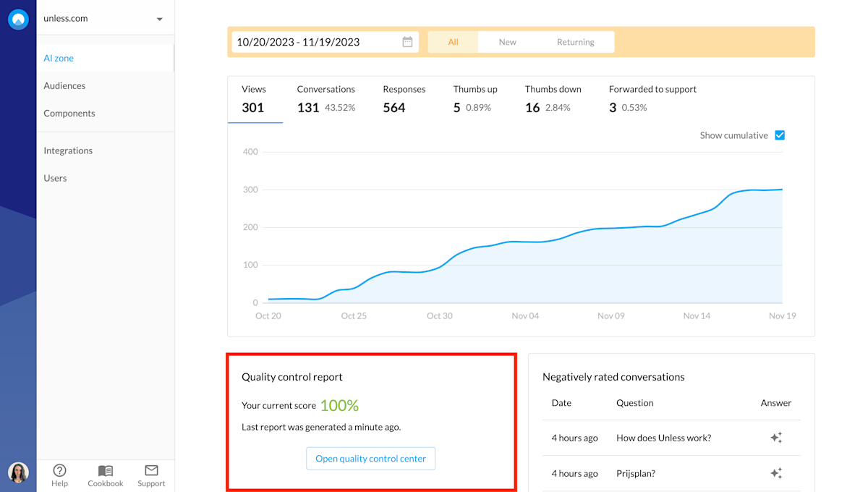Click the Question column header
Viewport: 868px width, 492px height.
(635, 403)
